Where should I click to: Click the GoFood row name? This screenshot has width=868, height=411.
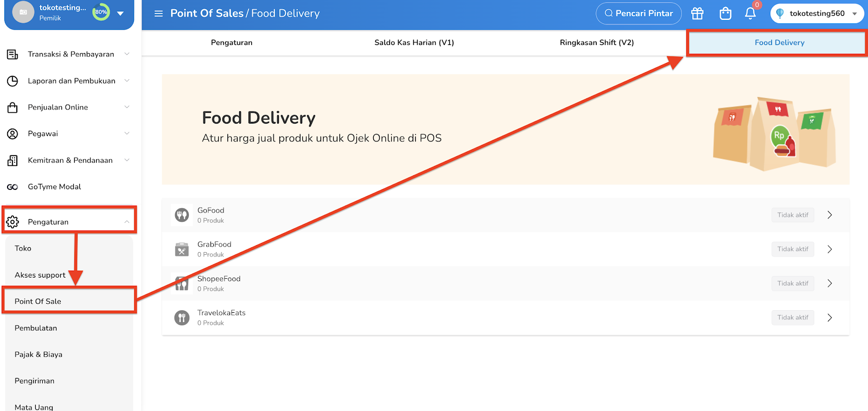tap(210, 210)
